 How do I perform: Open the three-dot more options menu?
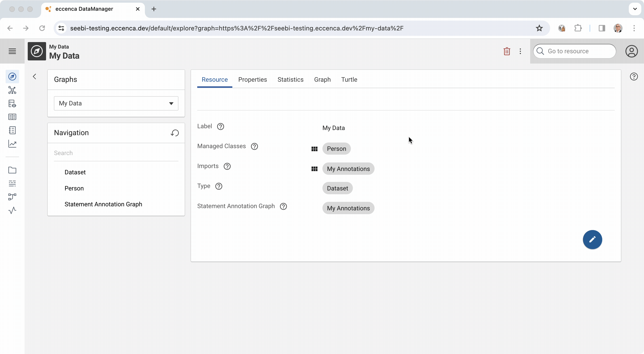(x=520, y=51)
